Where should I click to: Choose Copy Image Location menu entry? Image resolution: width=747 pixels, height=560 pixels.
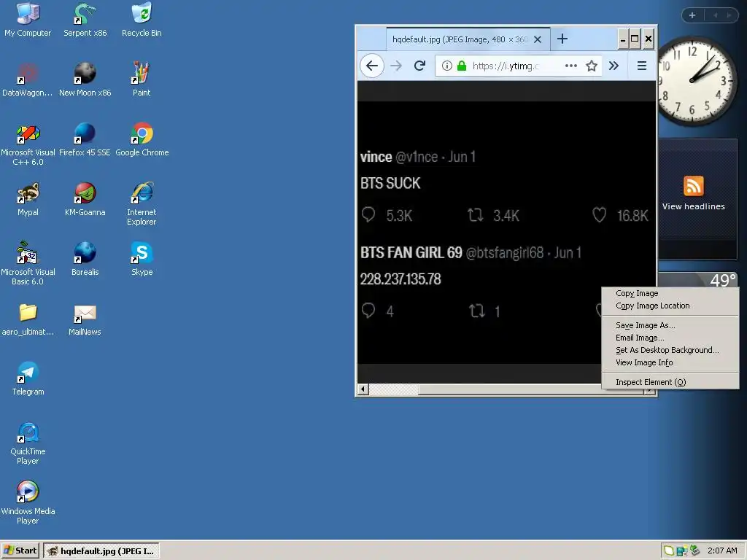[653, 306]
